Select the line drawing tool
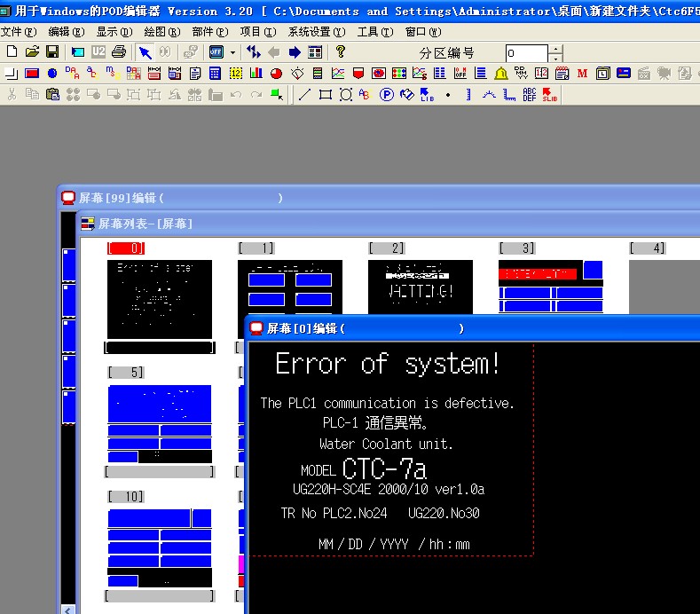Viewport: 700px width, 614px height. (x=304, y=94)
